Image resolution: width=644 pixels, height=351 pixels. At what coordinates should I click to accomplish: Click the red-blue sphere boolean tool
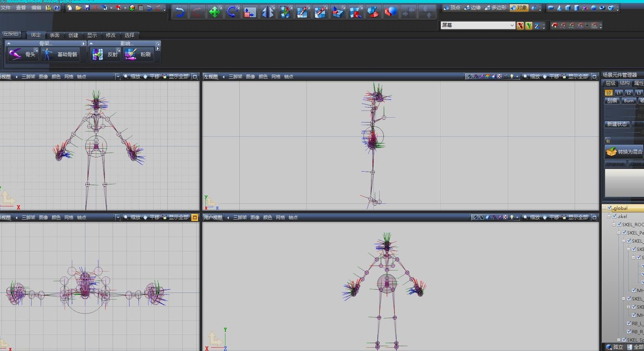pyautogui.click(x=390, y=12)
